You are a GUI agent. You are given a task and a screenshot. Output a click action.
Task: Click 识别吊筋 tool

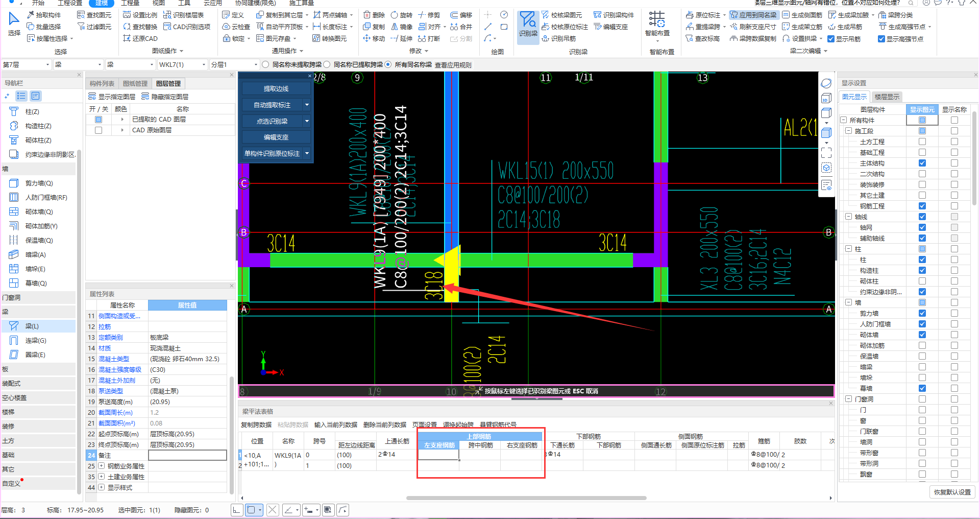point(559,38)
